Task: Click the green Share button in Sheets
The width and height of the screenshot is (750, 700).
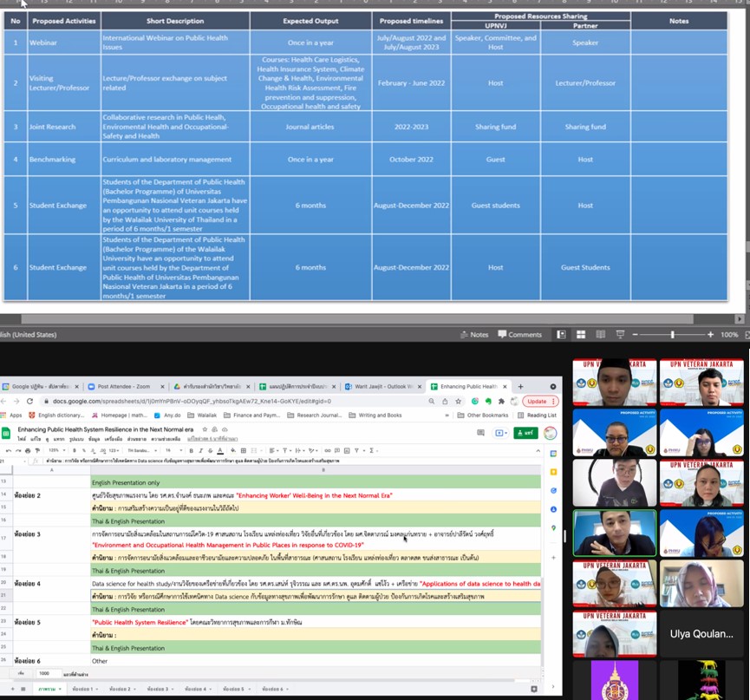Action: coord(525,432)
